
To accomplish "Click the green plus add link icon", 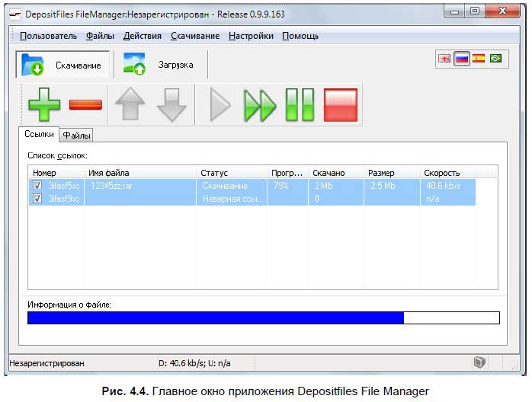I will tap(44, 105).
